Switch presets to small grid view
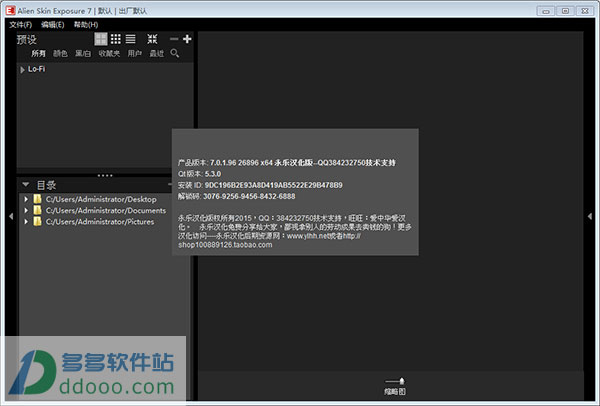Image resolution: width=600 pixels, height=406 pixels. click(x=116, y=39)
